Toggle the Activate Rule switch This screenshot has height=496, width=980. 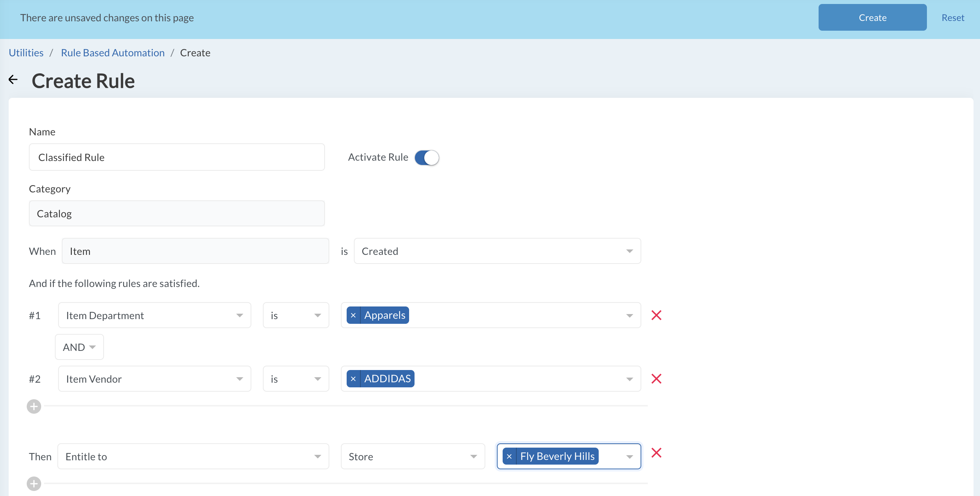[x=426, y=157]
